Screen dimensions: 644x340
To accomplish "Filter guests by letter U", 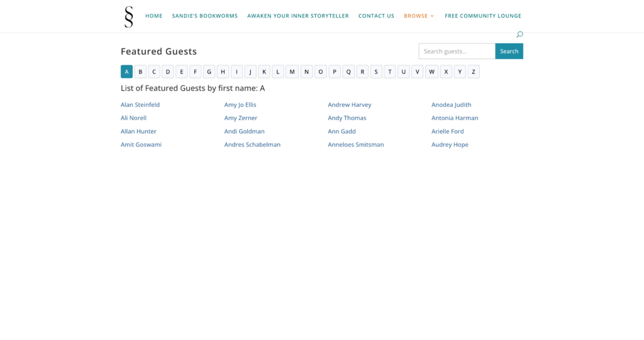I will tap(403, 72).
